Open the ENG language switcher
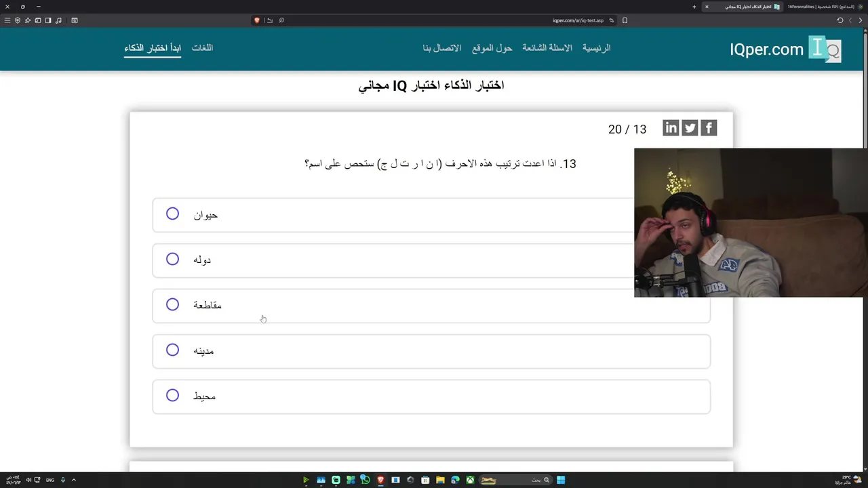This screenshot has height=488, width=868. coord(50,480)
